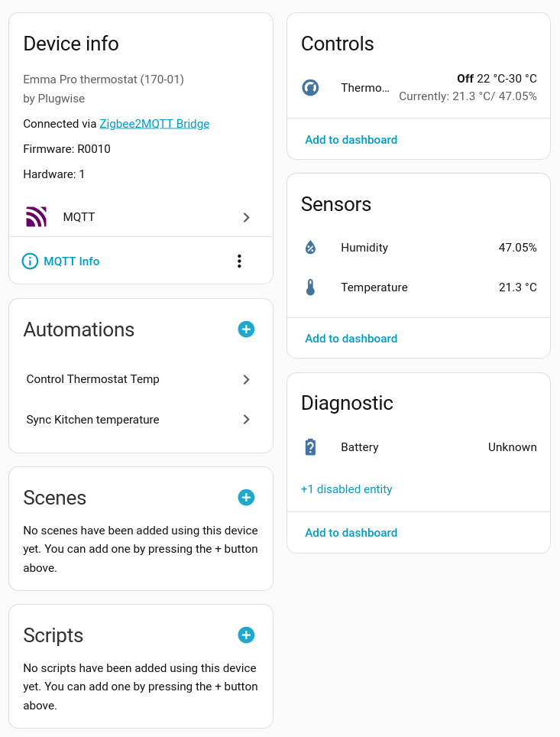
Task: Expand the MQTT integration row chevron
Action: (x=246, y=217)
